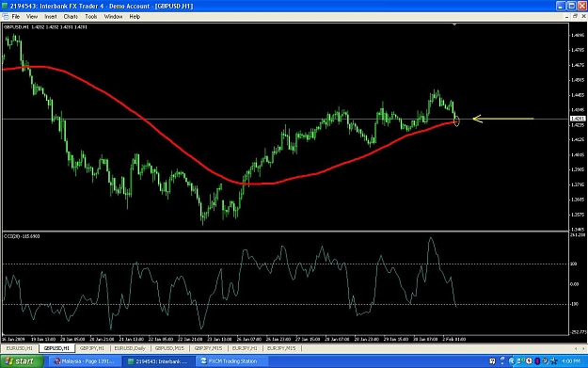
Task: Open the Window menu
Action: pyautogui.click(x=113, y=17)
